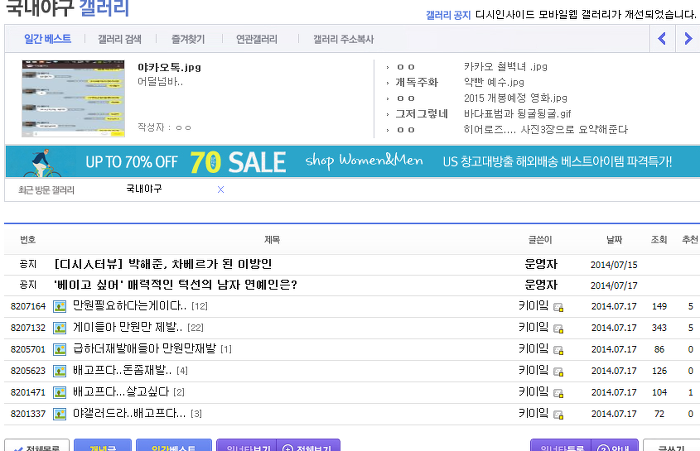Select the 즐겨찾기 tab
The image size is (700, 451).
188,39
